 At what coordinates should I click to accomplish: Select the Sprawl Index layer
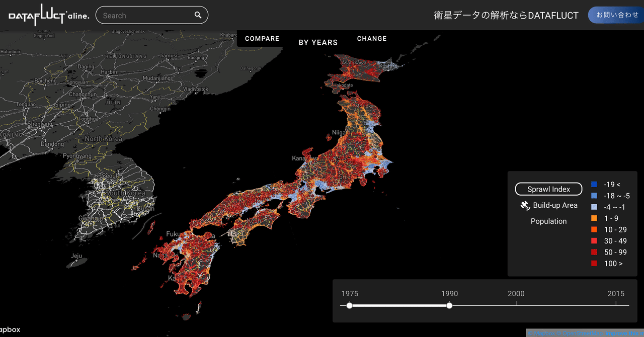(x=548, y=189)
